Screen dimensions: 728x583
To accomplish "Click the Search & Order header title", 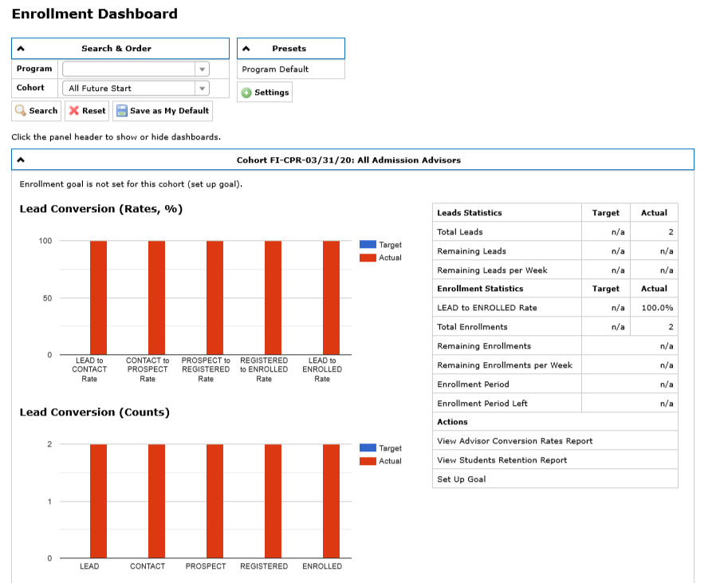I will pyautogui.click(x=116, y=49).
